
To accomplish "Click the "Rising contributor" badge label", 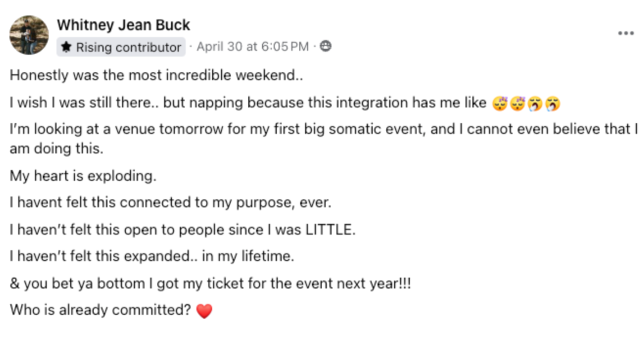I will click(128, 48).
